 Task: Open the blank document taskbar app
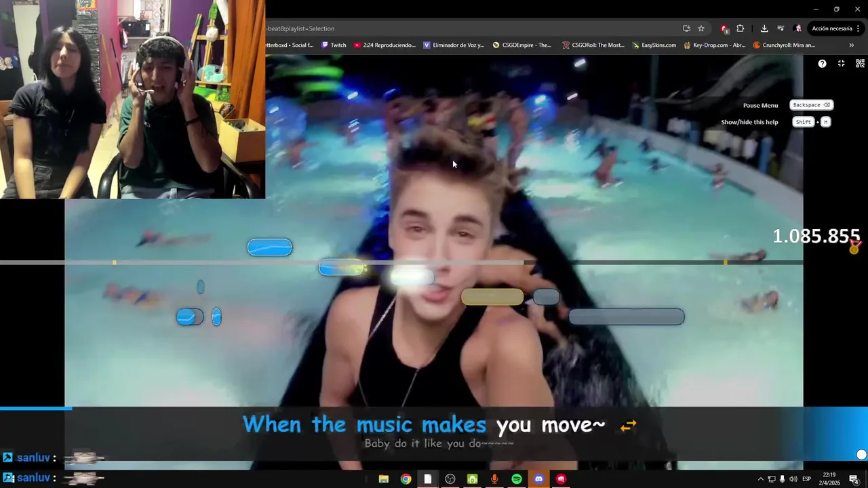click(x=428, y=479)
